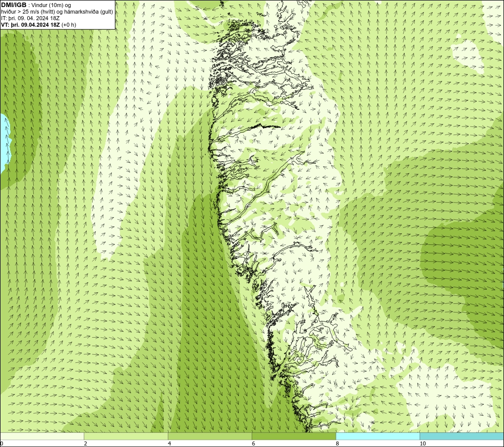Image resolution: width=504 pixels, height=447 pixels.
Task: Click the legend swatch above 10 m/s
Action: pos(462,436)
